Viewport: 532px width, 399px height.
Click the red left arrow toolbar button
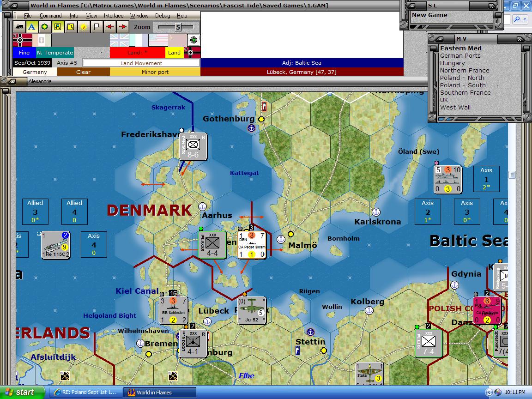click(x=109, y=27)
